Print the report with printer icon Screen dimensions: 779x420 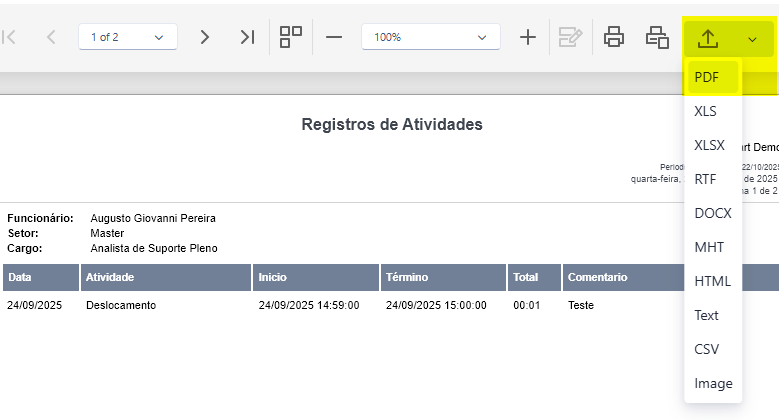tap(614, 37)
